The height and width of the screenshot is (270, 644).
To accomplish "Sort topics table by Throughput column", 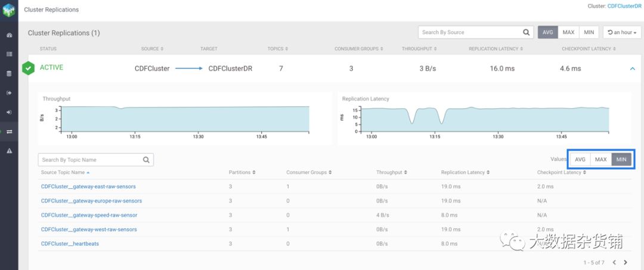I will tap(391, 173).
